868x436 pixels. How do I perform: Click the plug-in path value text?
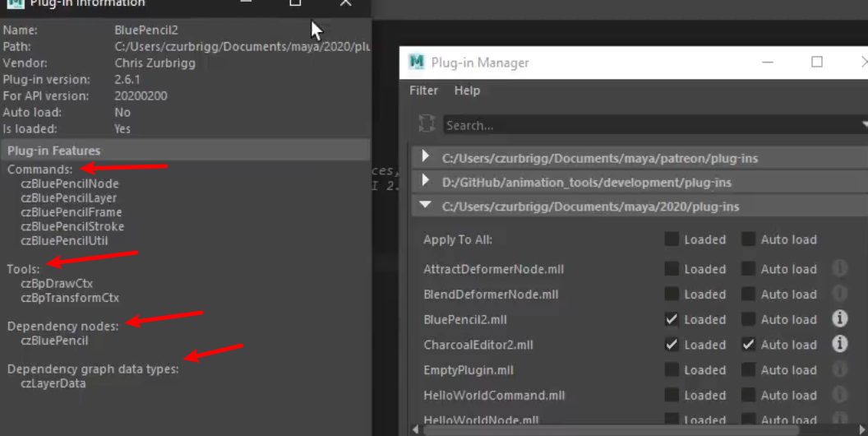point(242,47)
